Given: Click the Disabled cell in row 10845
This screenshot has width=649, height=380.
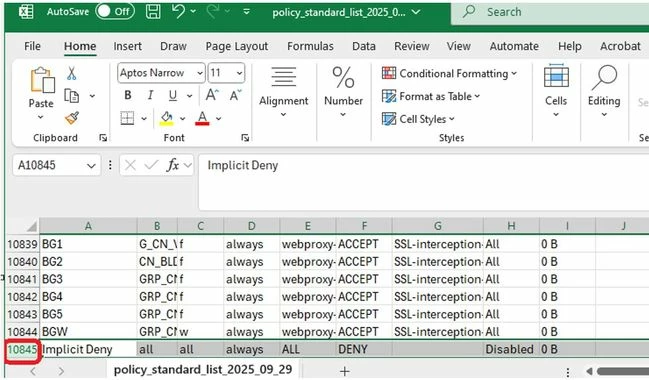Looking at the screenshot, I should pos(511,349).
